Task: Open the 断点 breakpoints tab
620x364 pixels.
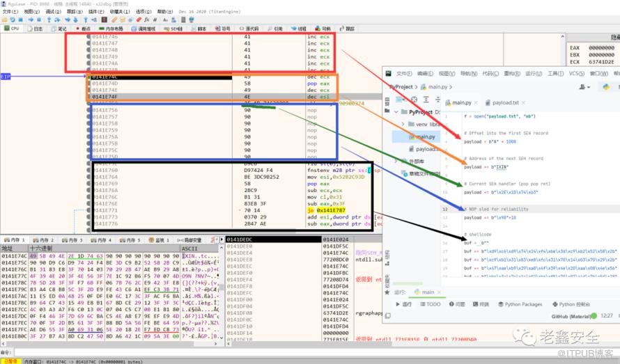Action: click(x=84, y=29)
